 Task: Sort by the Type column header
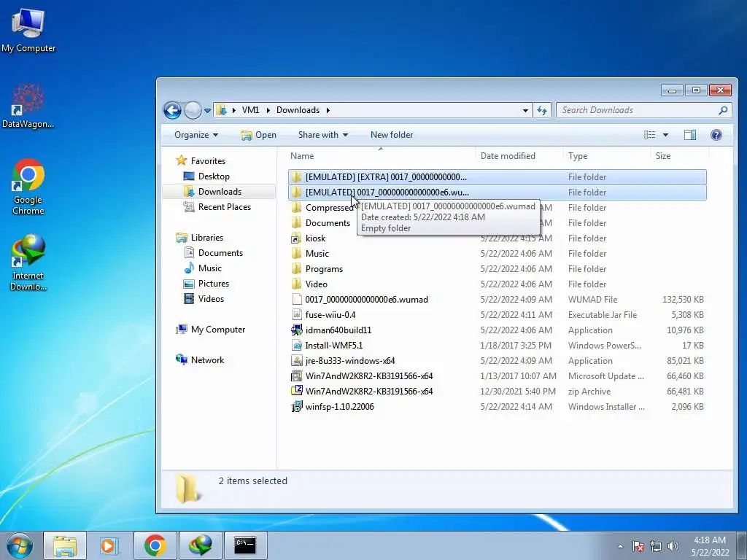click(607, 156)
